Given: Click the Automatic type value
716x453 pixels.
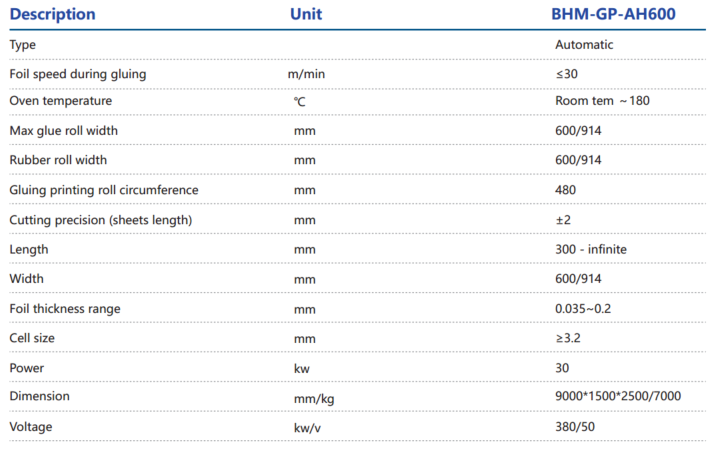Looking at the screenshot, I should click(584, 45).
